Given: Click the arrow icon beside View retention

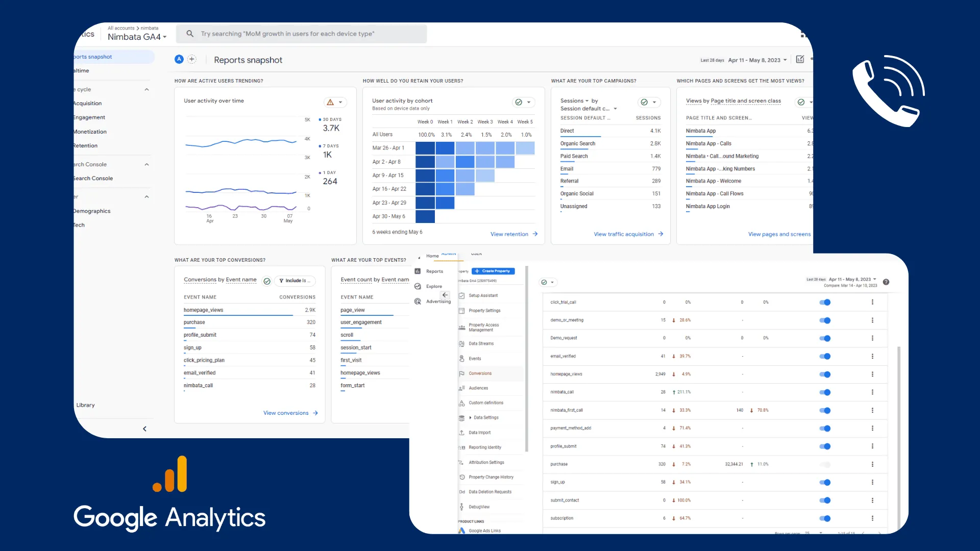Looking at the screenshot, I should coord(535,234).
